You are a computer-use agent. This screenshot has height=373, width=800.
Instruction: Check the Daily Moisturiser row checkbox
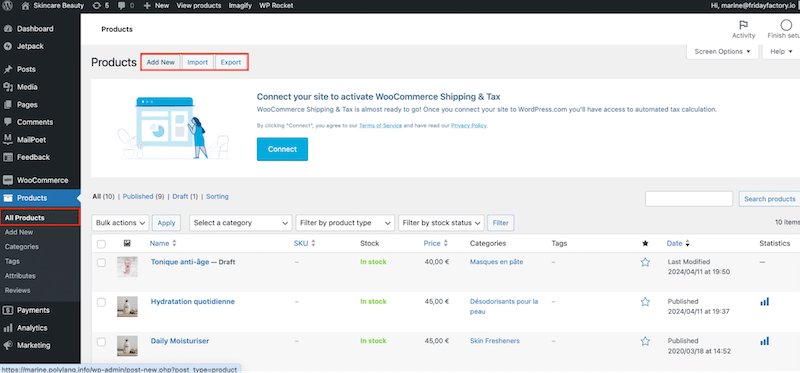pyautogui.click(x=101, y=341)
